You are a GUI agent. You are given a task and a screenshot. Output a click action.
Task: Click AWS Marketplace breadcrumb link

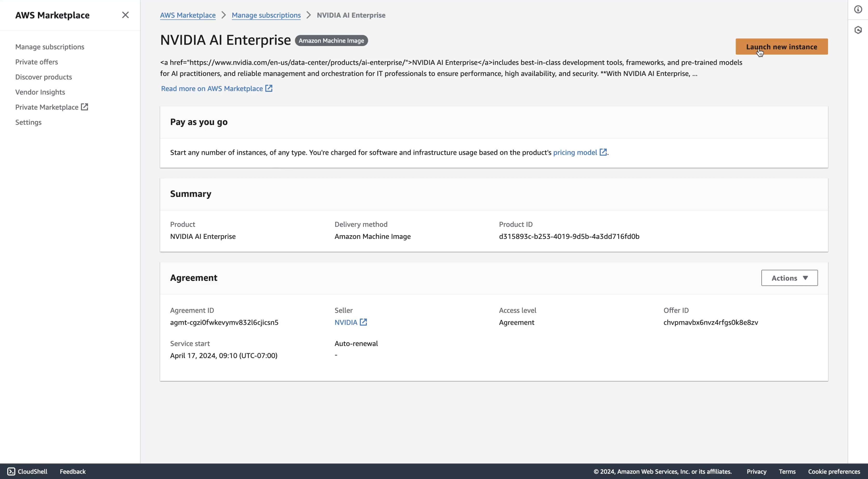[x=188, y=15]
